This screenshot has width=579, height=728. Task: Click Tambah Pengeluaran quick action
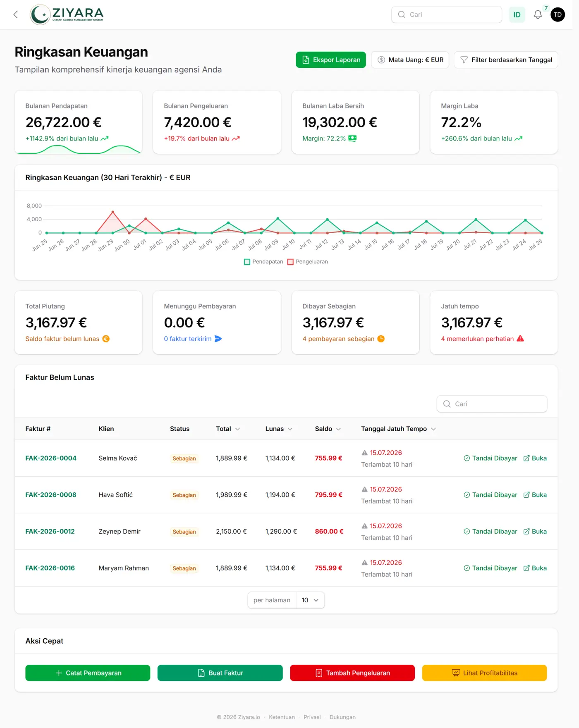(352, 673)
